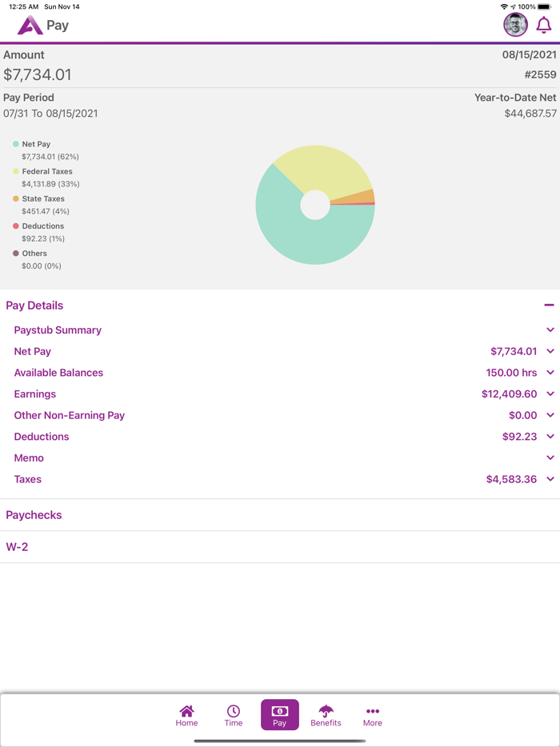The width and height of the screenshot is (560, 747).
Task: Click the Other Non-Earning Pay label
Action: point(69,415)
